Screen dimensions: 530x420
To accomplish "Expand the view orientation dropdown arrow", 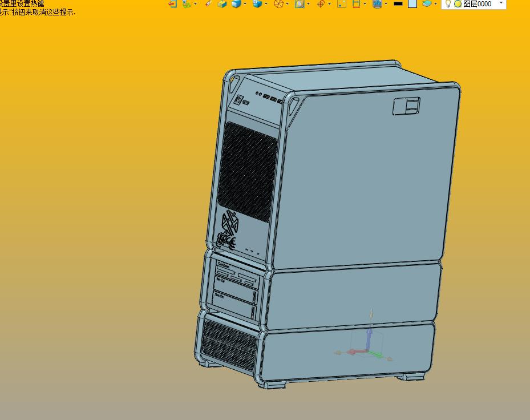I will 266,4.
